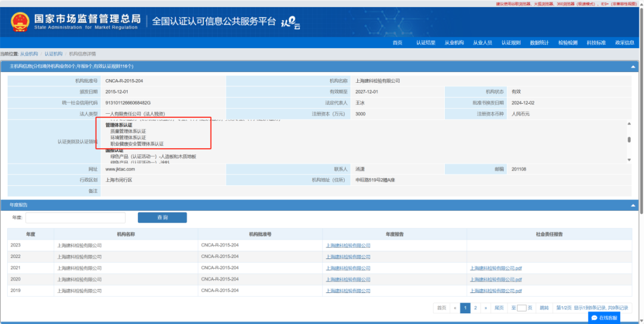Click the website www.jktac.com text

coord(120,169)
